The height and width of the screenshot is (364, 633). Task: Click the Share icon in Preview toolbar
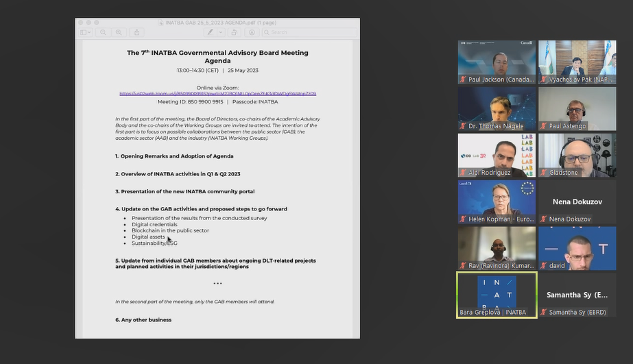coord(137,32)
